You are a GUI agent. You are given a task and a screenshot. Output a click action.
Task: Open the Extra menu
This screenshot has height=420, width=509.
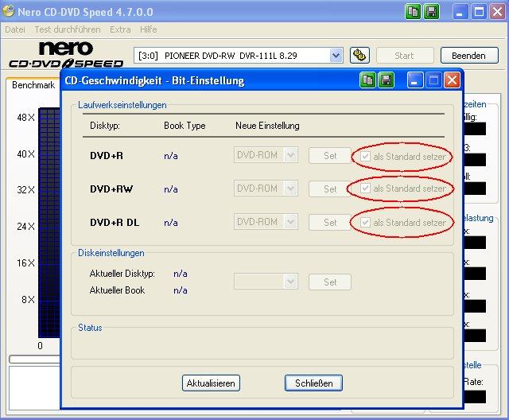tap(120, 29)
